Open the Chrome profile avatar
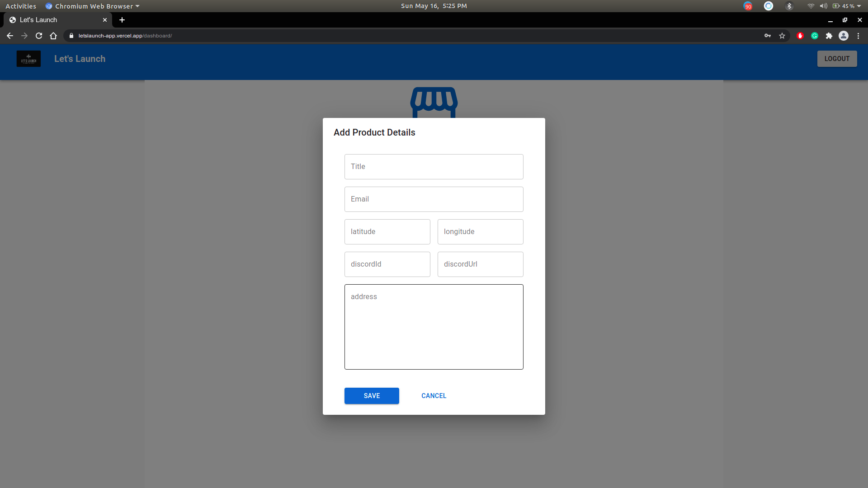The image size is (868, 488). click(x=844, y=36)
